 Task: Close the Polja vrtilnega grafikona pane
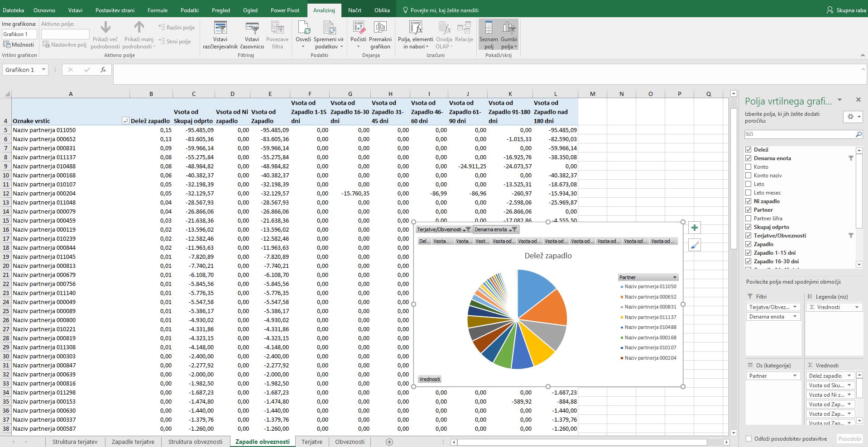click(x=858, y=100)
